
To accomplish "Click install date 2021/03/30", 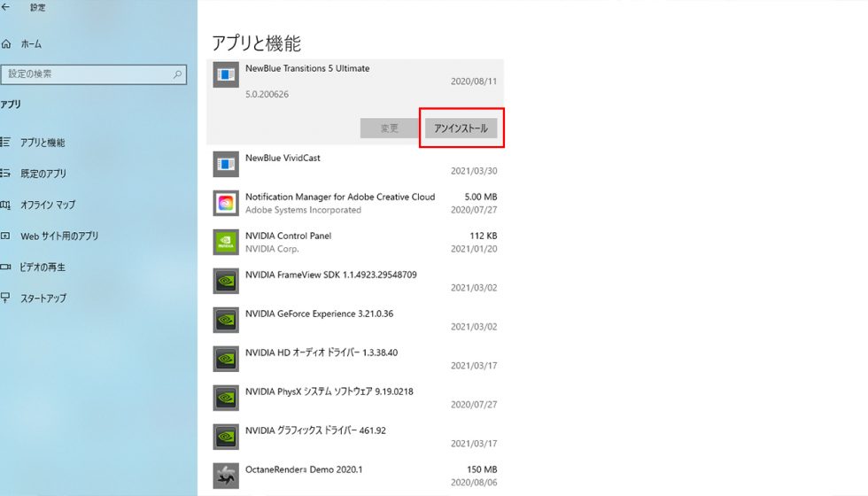I will coord(474,171).
